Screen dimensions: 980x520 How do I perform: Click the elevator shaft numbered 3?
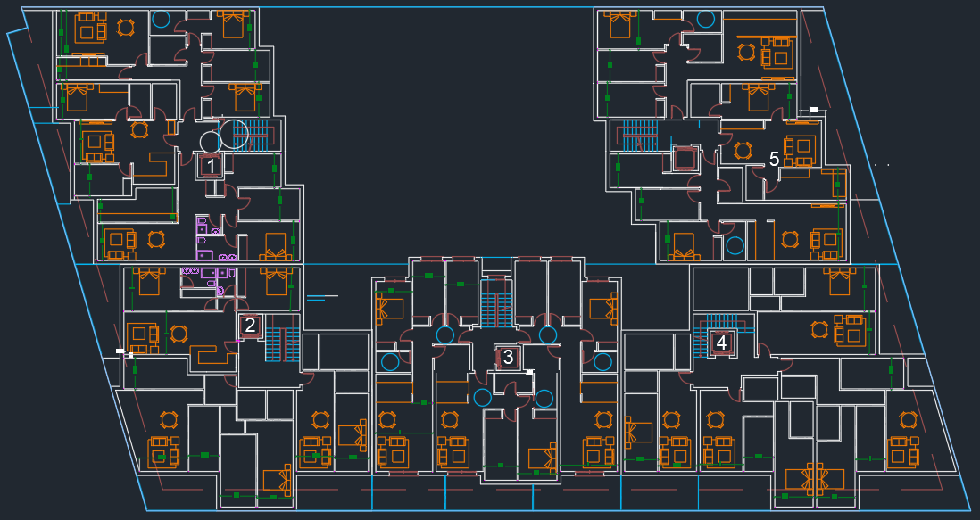[x=508, y=357]
